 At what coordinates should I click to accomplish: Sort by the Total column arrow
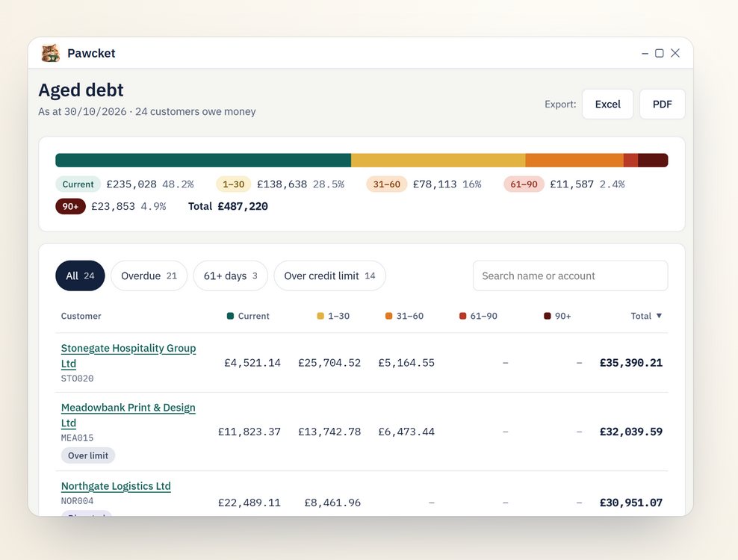(x=659, y=316)
